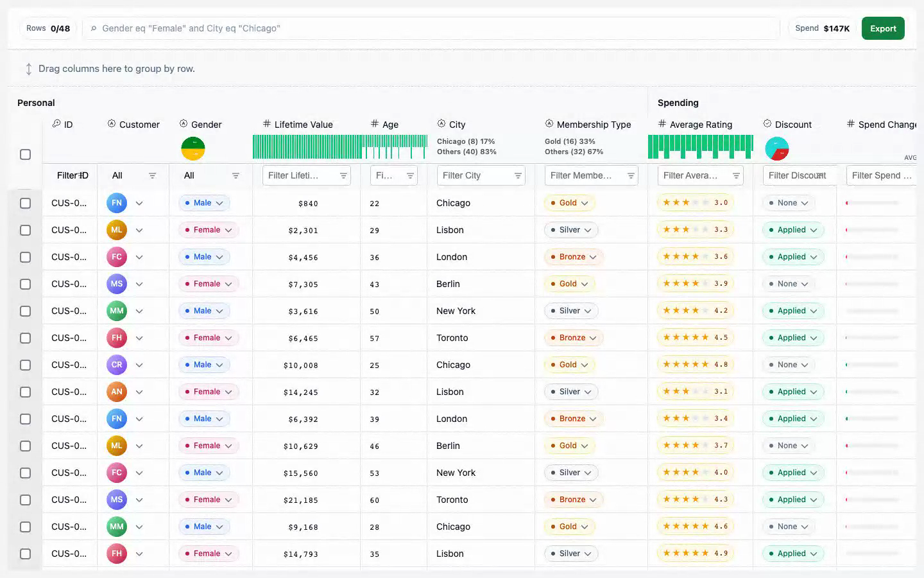Select the row with lifetime value $4,456
The width and height of the screenshot is (924, 578).
(x=25, y=257)
